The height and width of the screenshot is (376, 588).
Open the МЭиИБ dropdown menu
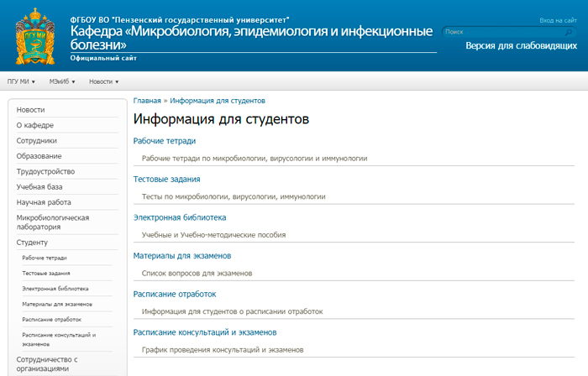click(x=62, y=81)
